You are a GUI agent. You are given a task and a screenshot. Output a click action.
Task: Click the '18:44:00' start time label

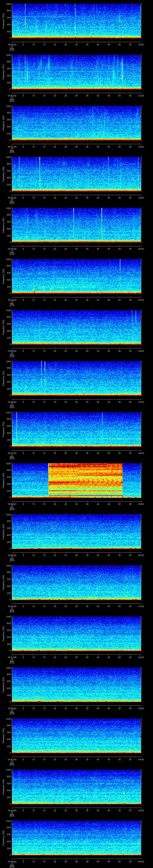coord(12,810)
